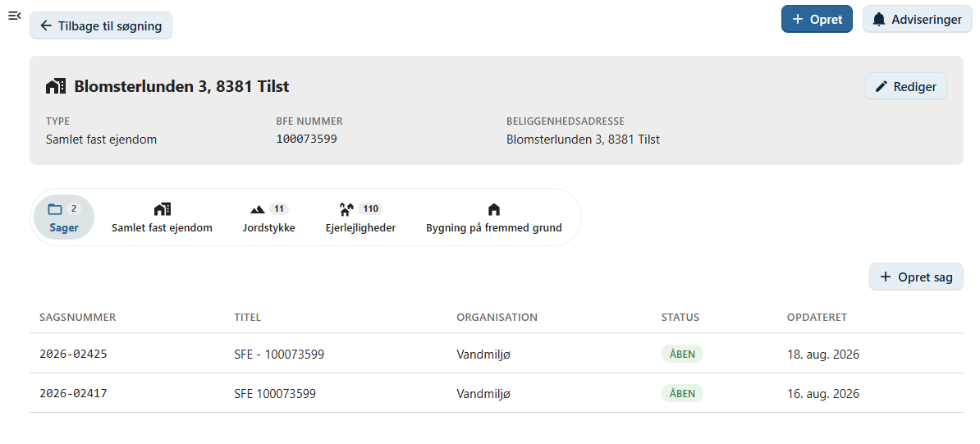Click the back arrow to search
Viewport: 980px width, 444px height.
click(46, 25)
